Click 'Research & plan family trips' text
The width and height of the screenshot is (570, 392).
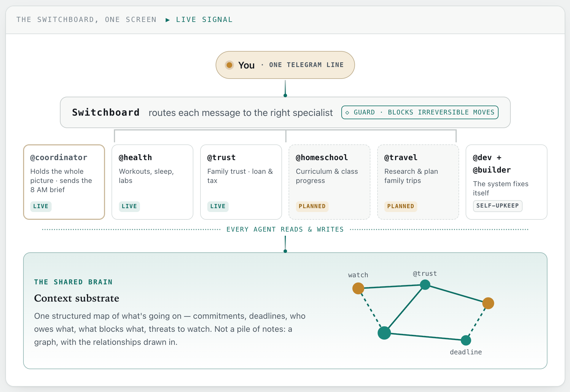coord(411,176)
